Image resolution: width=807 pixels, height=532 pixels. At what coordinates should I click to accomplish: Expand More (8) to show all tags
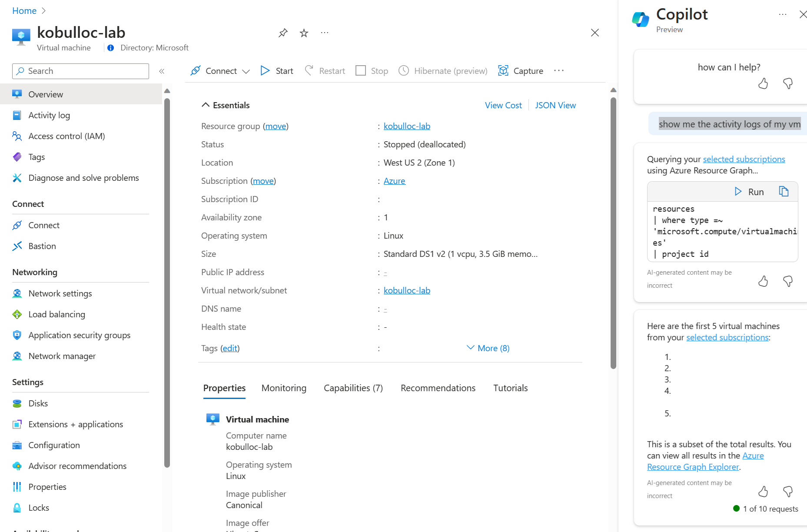(x=488, y=348)
